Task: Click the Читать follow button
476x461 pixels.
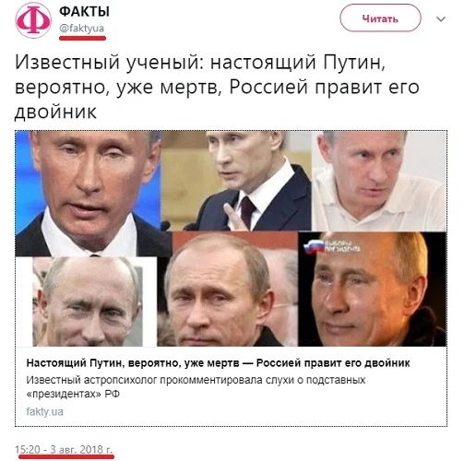Action: pos(380,18)
